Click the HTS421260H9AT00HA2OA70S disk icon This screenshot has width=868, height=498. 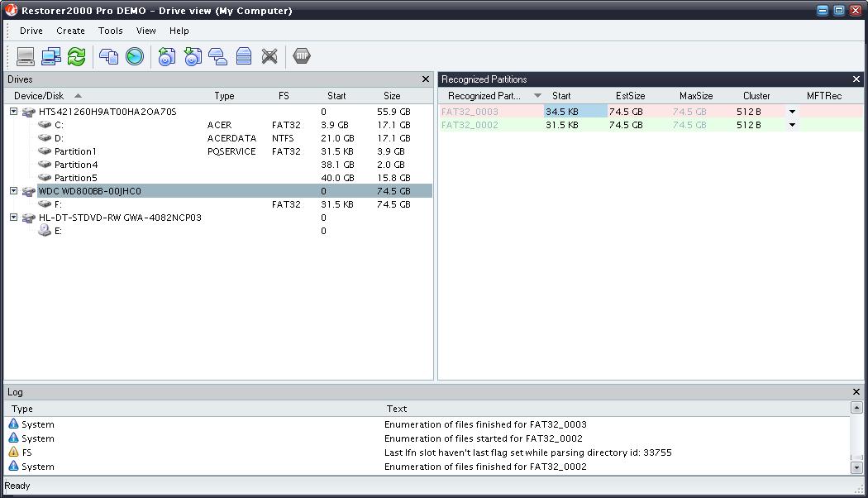(x=29, y=112)
